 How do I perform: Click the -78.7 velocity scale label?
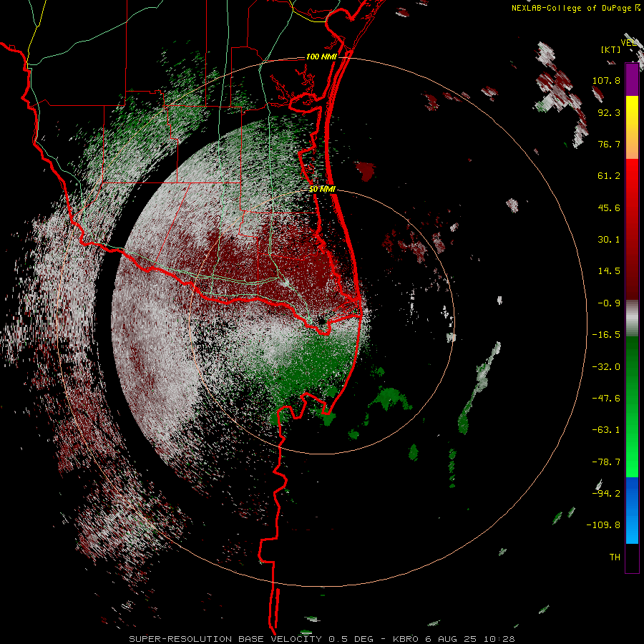point(606,462)
